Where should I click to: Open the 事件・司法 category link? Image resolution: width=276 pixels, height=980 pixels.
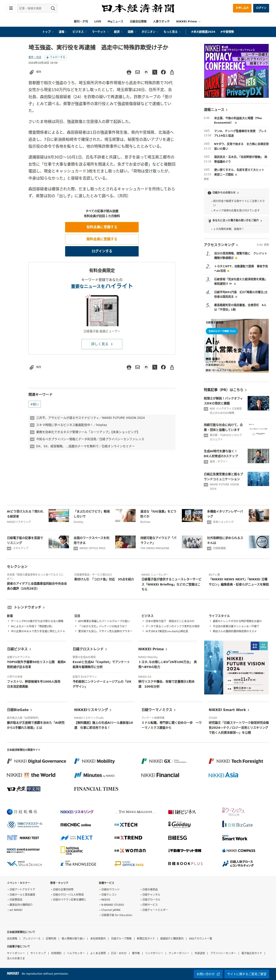click(35, 57)
